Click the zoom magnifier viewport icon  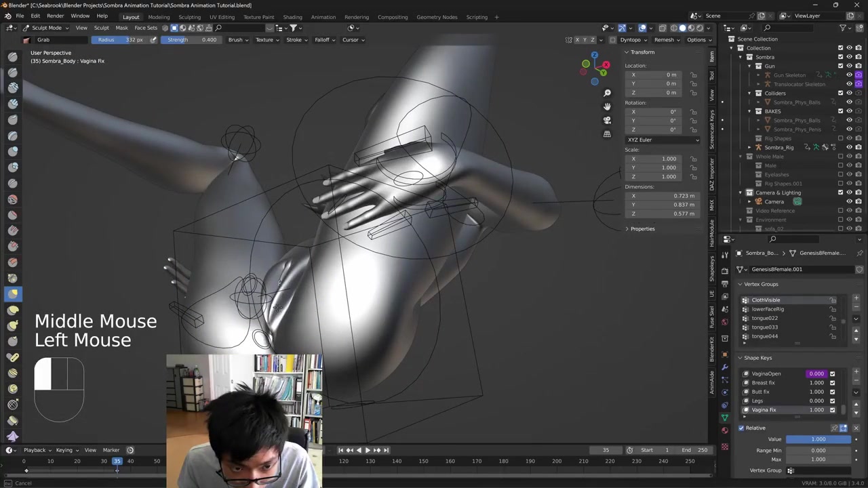(607, 93)
